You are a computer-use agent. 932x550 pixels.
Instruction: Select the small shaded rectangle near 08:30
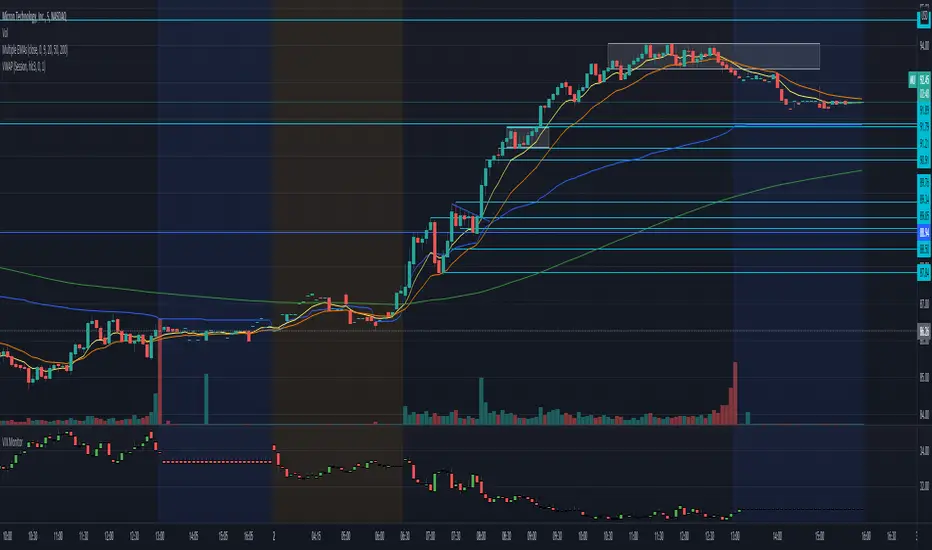click(x=527, y=137)
